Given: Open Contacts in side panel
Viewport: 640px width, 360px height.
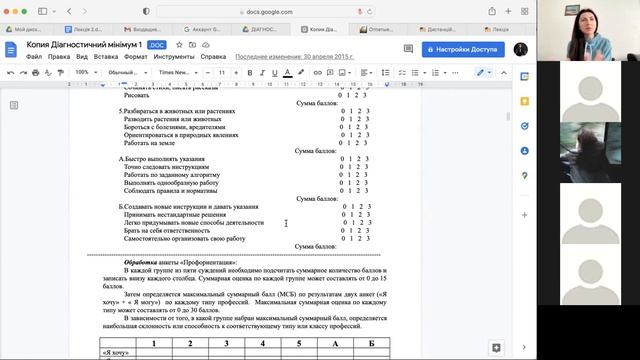Looking at the screenshot, I should 524,151.
